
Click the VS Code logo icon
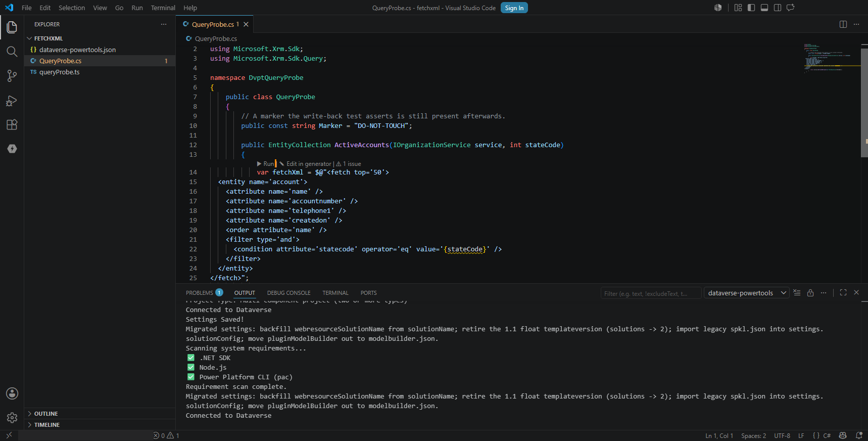click(9, 8)
